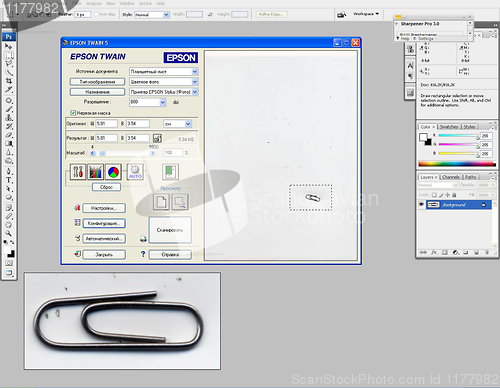Click the Auto exposure icon

pos(135,172)
